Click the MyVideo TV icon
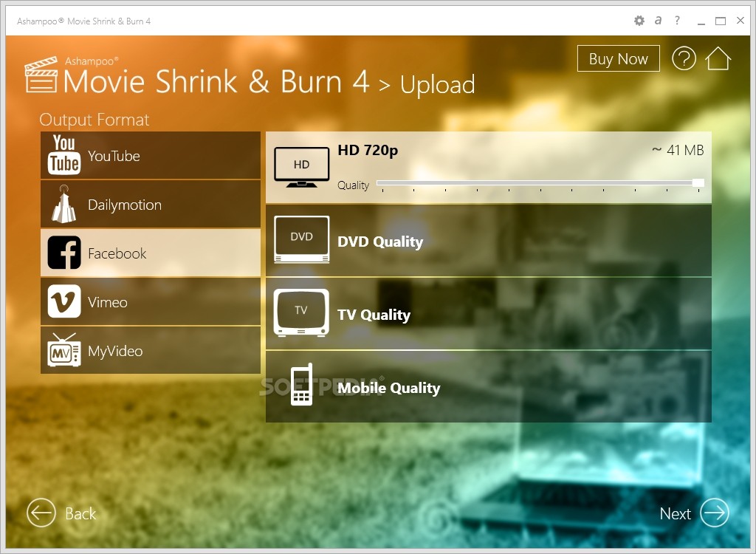Viewport: 756px width, 554px height. (x=64, y=350)
